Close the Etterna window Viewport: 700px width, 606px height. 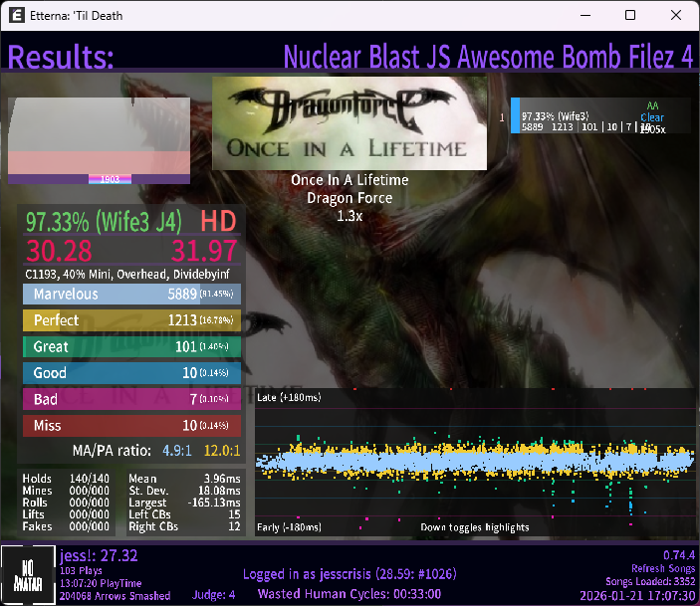pyautogui.click(x=676, y=16)
